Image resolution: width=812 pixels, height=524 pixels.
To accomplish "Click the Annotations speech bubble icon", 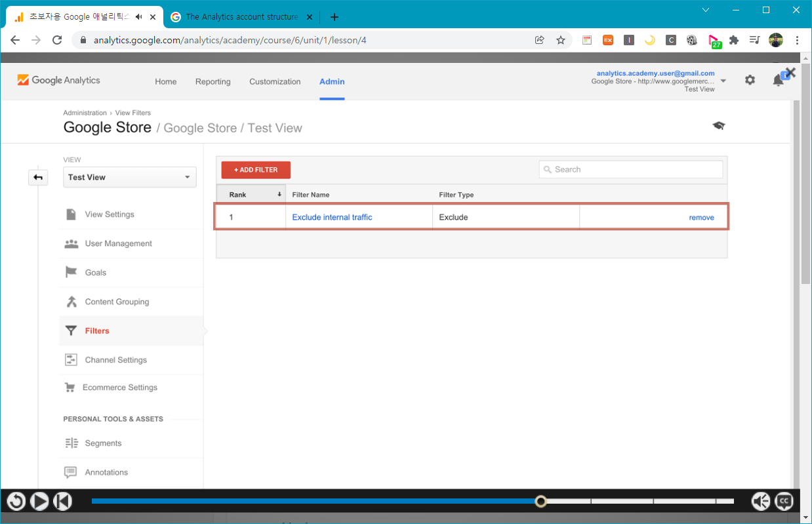I will click(x=71, y=472).
